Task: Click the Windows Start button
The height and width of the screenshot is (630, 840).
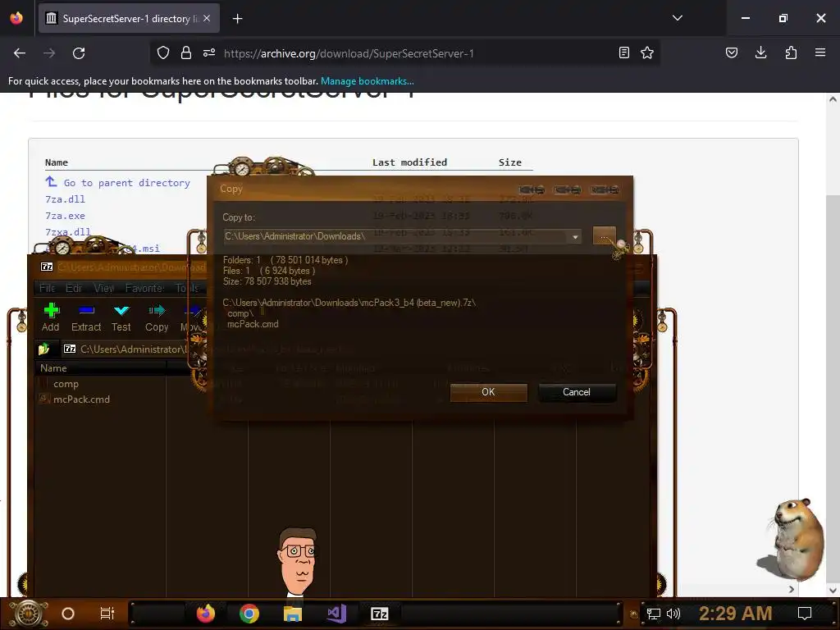Action: 28,614
